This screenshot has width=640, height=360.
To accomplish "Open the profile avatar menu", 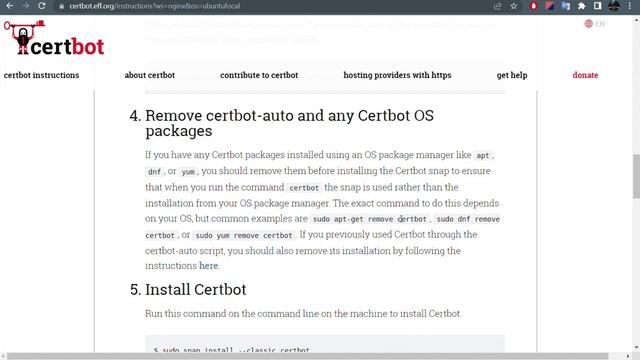I will [613, 6].
